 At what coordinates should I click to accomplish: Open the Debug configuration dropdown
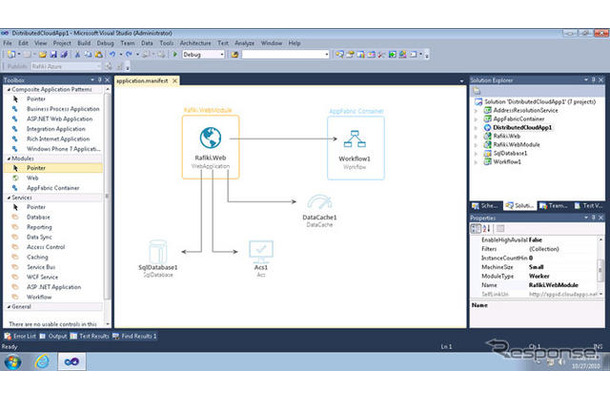[x=222, y=54]
